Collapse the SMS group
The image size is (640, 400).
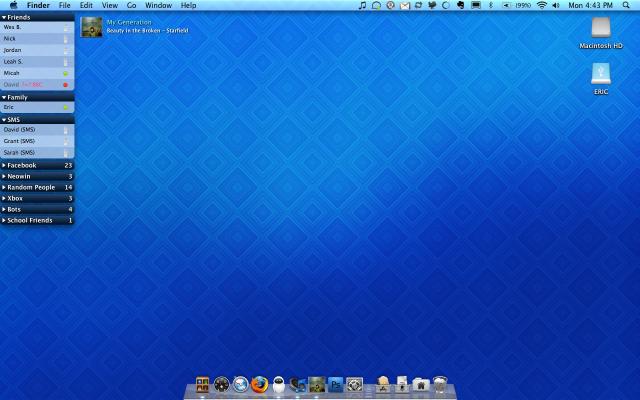coord(12,119)
